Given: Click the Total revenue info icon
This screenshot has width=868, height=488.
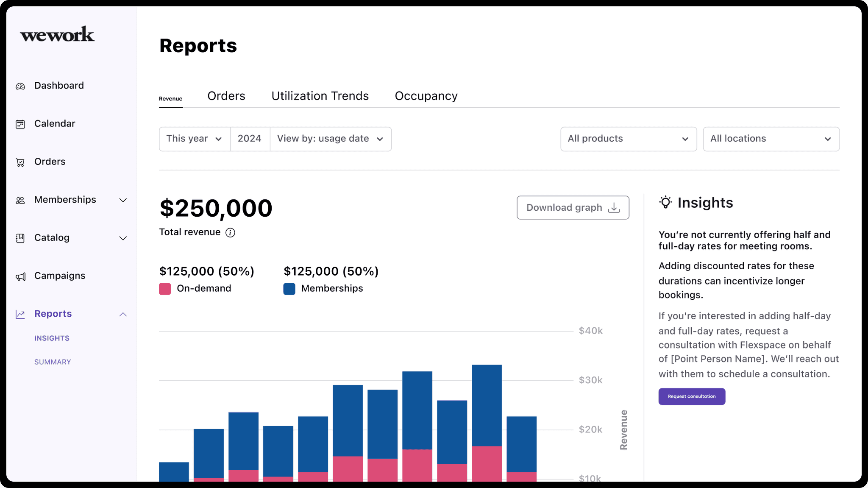Looking at the screenshot, I should click(x=230, y=232).
